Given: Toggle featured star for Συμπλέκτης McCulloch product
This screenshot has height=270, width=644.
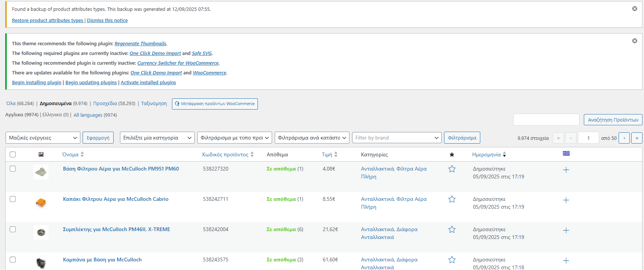Looking at the screenshot, I should (452, 230).
